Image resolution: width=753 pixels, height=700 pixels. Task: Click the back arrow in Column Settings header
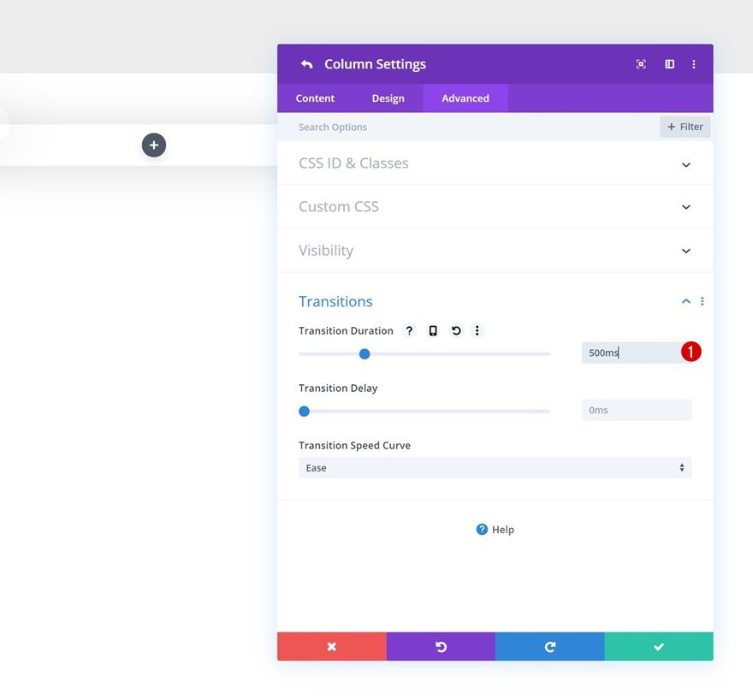click(x=307, y=63)
